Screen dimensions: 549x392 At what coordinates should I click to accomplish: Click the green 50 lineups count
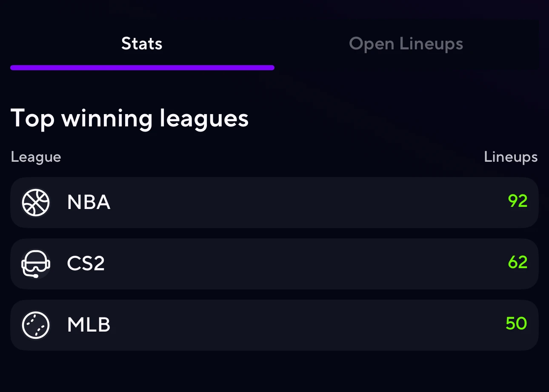(516, 323)
